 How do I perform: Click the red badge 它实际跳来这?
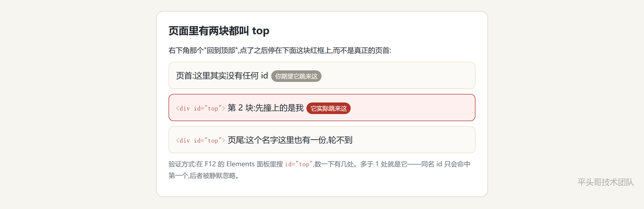coord(329,109)
